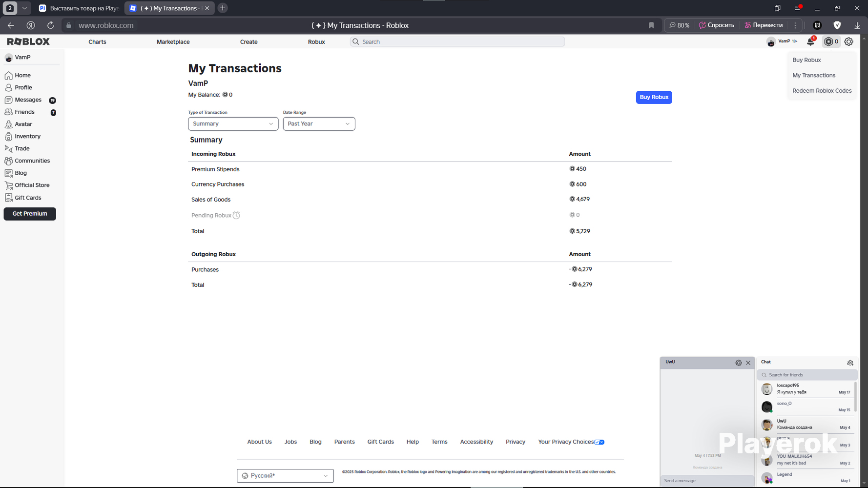Click the Roblox Search field
The width and height of the screenshot is (868, 488).
(457, 42)
